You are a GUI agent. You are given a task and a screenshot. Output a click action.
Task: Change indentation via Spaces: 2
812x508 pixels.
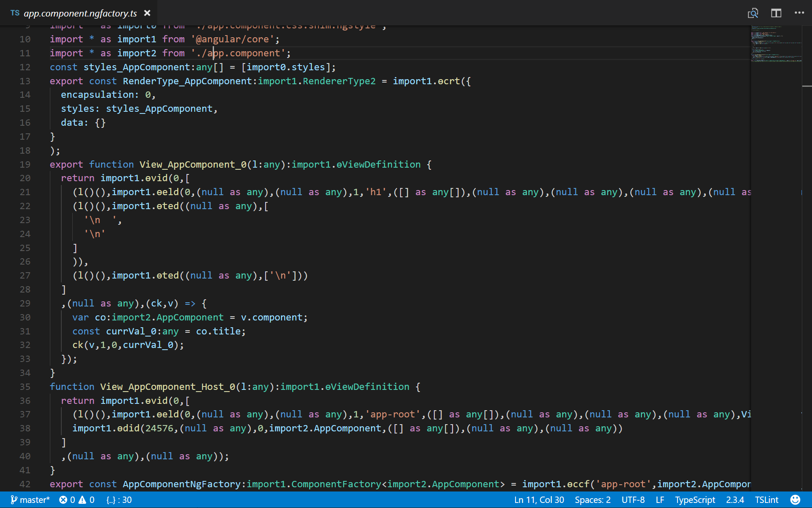[593, 500]
